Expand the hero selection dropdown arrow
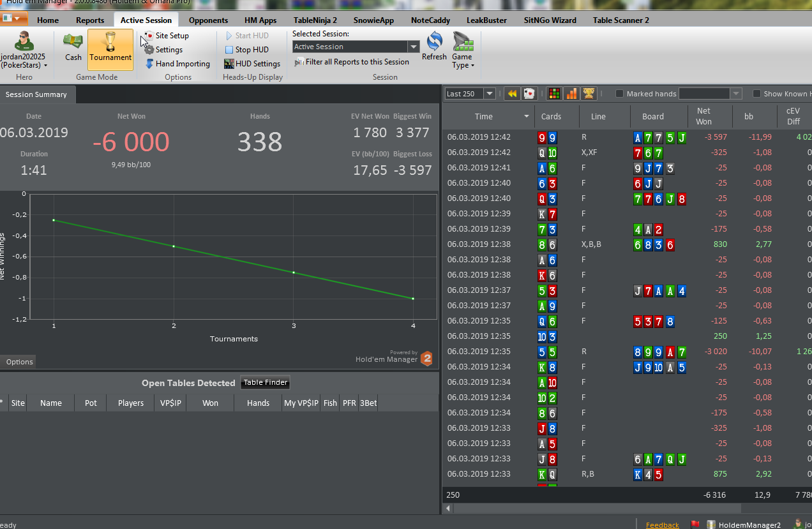Screen dimensions: 812x529 click(x=45, y=65)
